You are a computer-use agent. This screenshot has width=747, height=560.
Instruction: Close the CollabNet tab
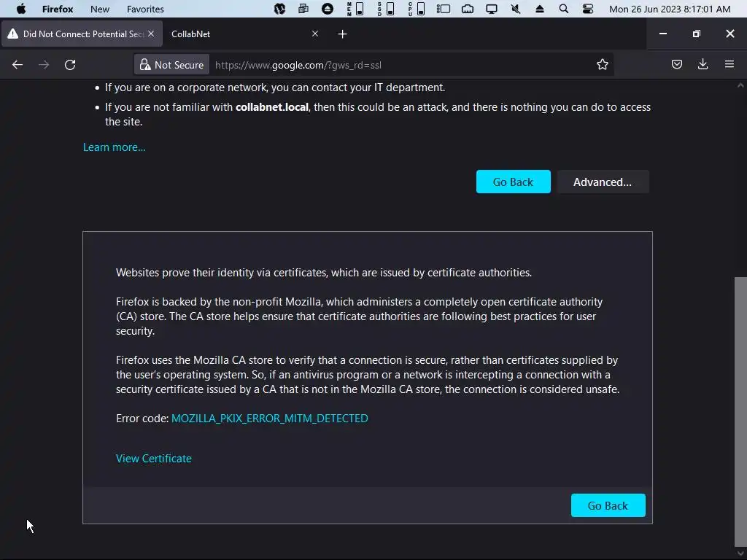click(315, 34)
